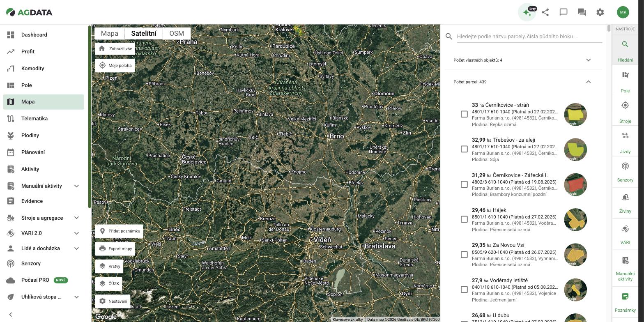This screenshot has height=322, width=644.
Task: Expand VARI 2.0 submenu
Action: [x=76, y=233]
